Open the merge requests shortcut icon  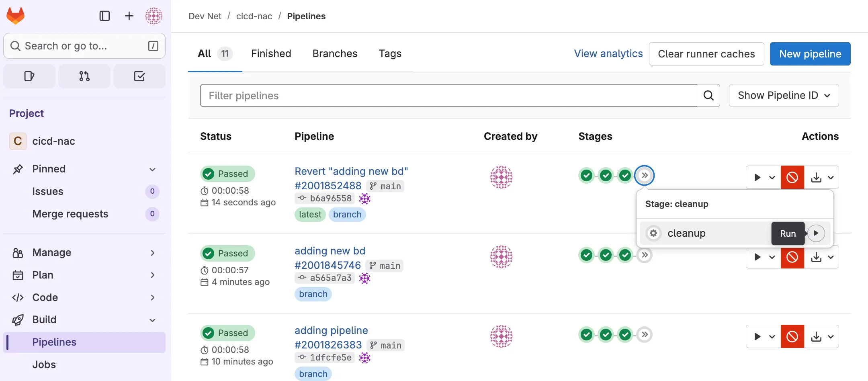pos(84,76)
